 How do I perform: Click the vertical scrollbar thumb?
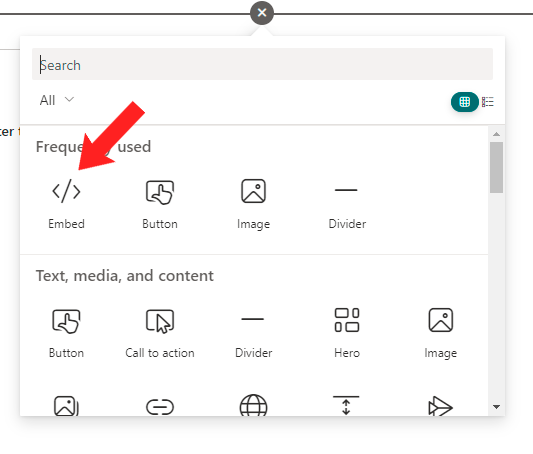[496, 168]
